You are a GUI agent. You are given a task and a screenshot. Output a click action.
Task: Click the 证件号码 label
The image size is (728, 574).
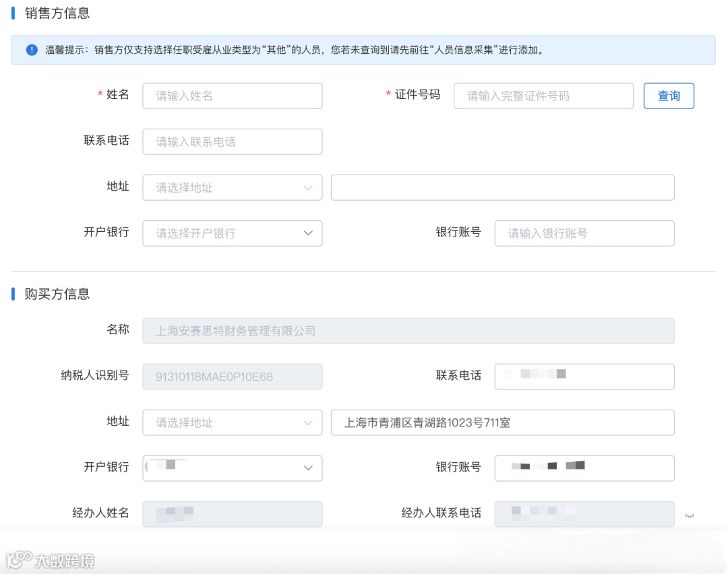[x=417, y=94]
